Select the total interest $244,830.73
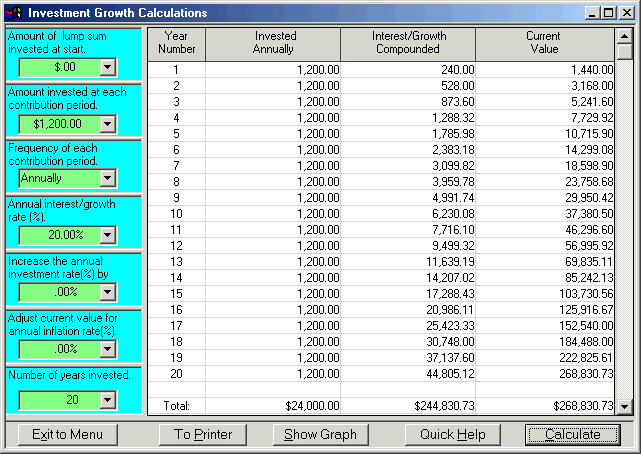641x454 pixels. coord(408,406)
